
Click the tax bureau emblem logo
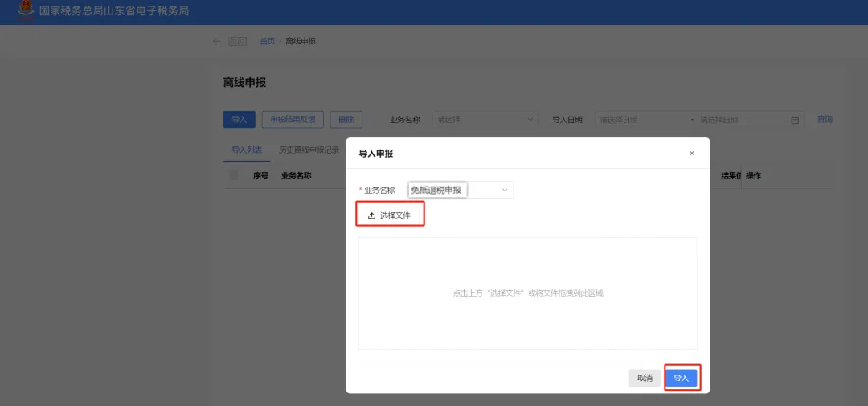coord(27,11)
